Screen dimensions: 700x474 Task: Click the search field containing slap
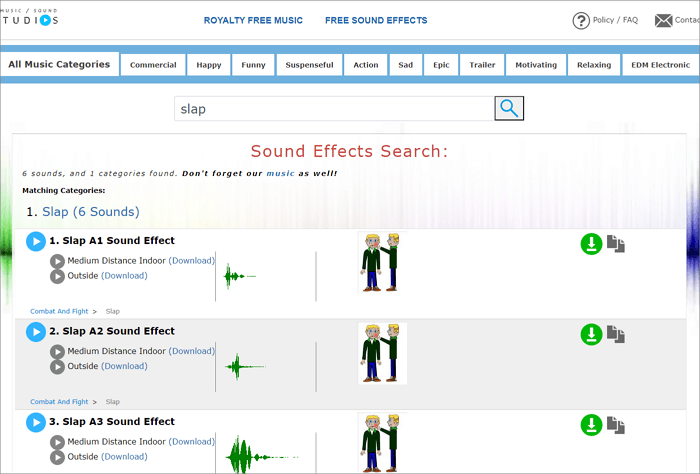point(334,109)
